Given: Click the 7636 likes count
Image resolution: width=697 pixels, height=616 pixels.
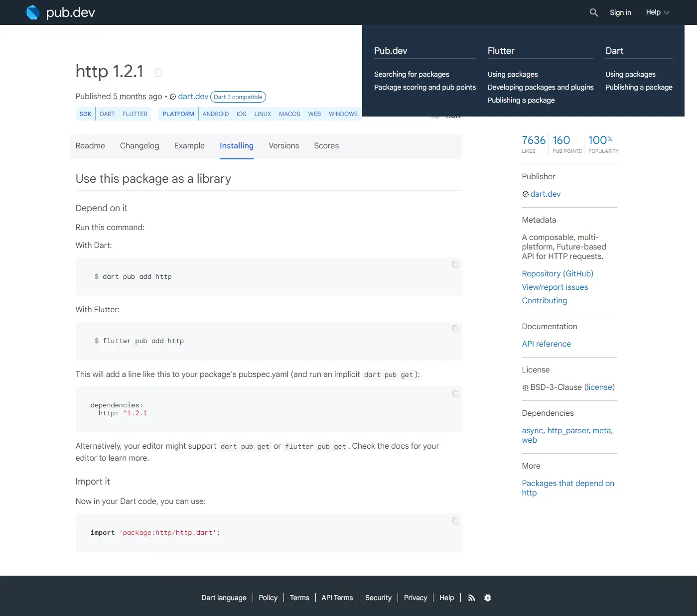Looking at the screenshot, I should 534,144.
